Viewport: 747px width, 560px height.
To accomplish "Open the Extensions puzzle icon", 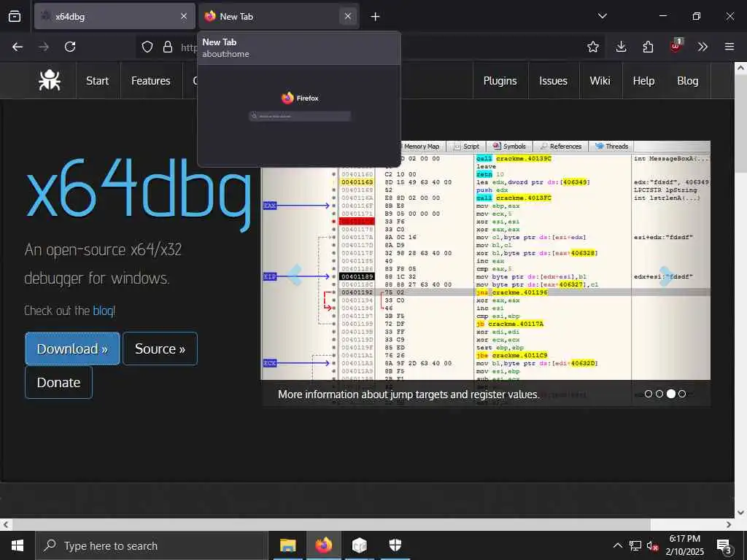I will (648, 47).
